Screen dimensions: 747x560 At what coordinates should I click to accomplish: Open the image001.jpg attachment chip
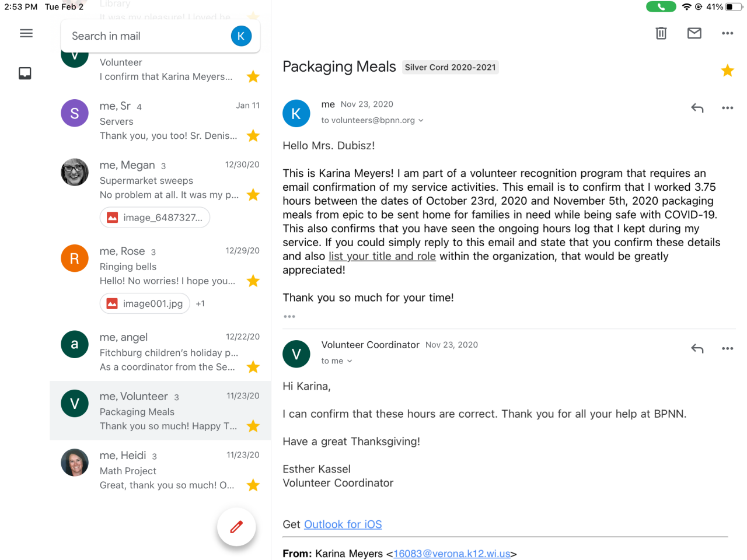tap(145, 304)
